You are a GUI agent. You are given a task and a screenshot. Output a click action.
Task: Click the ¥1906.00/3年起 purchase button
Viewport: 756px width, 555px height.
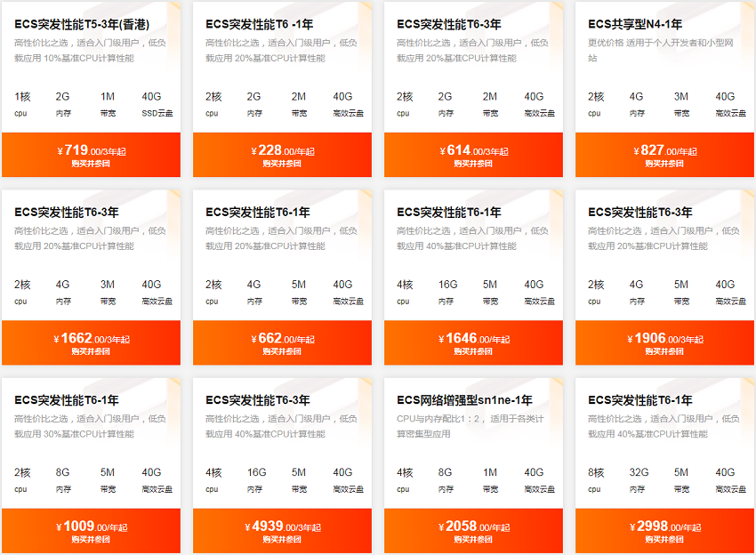pos(664,342)
